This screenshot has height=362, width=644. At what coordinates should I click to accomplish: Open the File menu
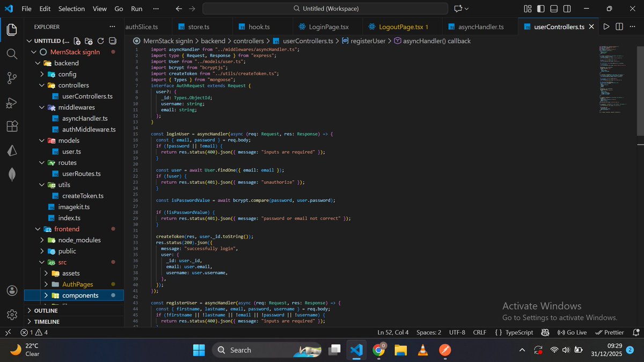(x=26, y=9)
